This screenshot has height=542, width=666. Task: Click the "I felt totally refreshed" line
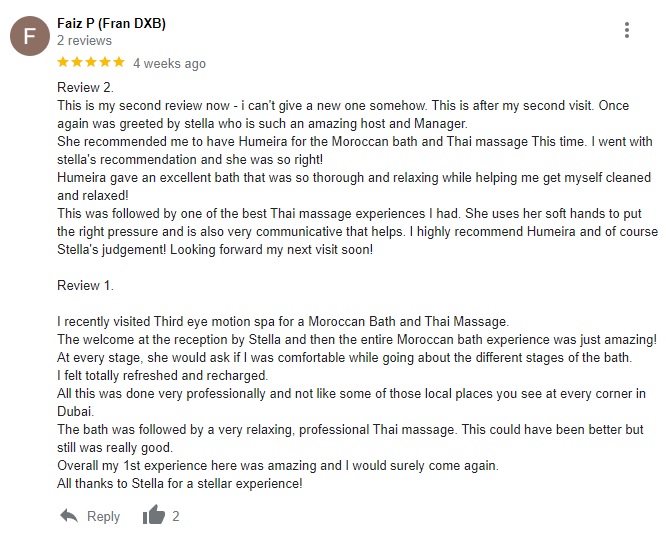(163, 375)
